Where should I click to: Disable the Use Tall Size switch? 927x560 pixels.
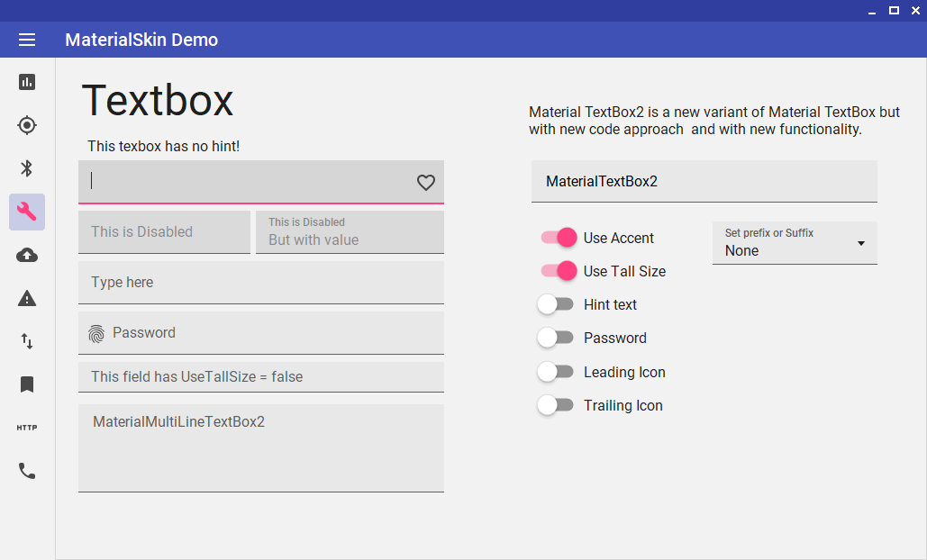click(559, 271)
